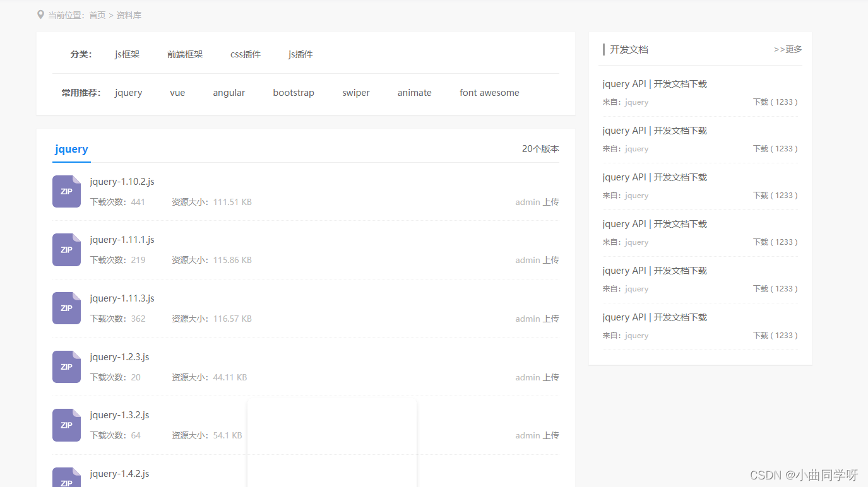868x487 pixels.
Task: Click the download count 219
Action: (138, 260)
